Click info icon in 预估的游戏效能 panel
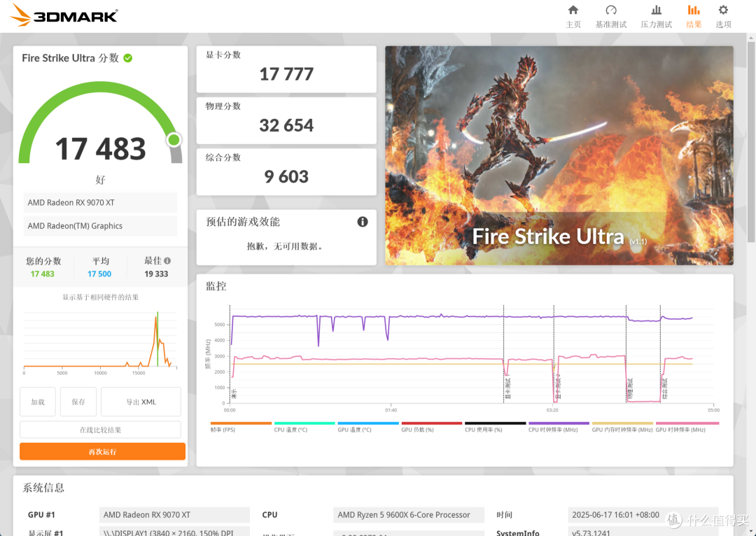This screenshot has height=536, width=756. (363, 222)
